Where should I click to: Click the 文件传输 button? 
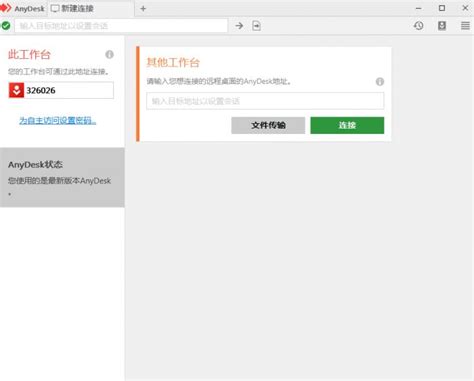tap(268, 125)
